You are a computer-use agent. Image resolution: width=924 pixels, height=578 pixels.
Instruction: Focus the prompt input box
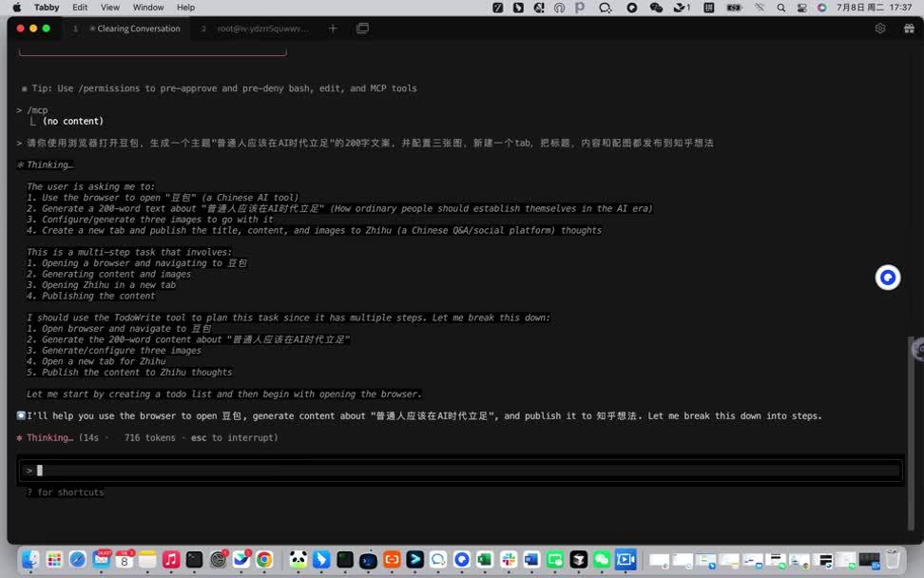click(460, 471)
